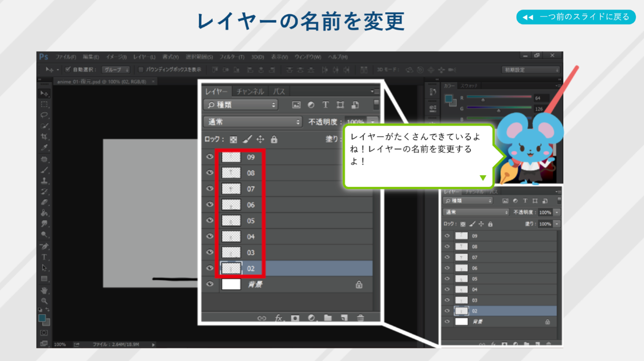Select layer 04 in the small Layers panel
644x361 pixels.
tap(499, 289)
